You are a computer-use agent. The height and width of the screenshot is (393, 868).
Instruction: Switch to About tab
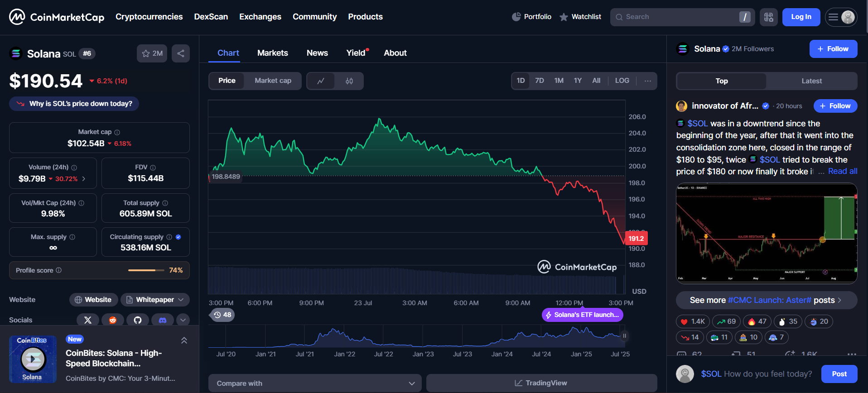click(x=395, y=53)
